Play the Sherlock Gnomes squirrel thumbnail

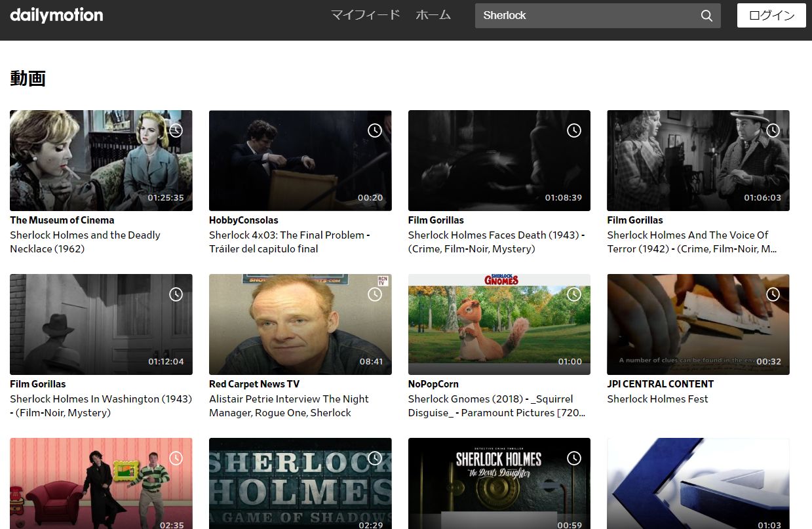tap(499, 324)
